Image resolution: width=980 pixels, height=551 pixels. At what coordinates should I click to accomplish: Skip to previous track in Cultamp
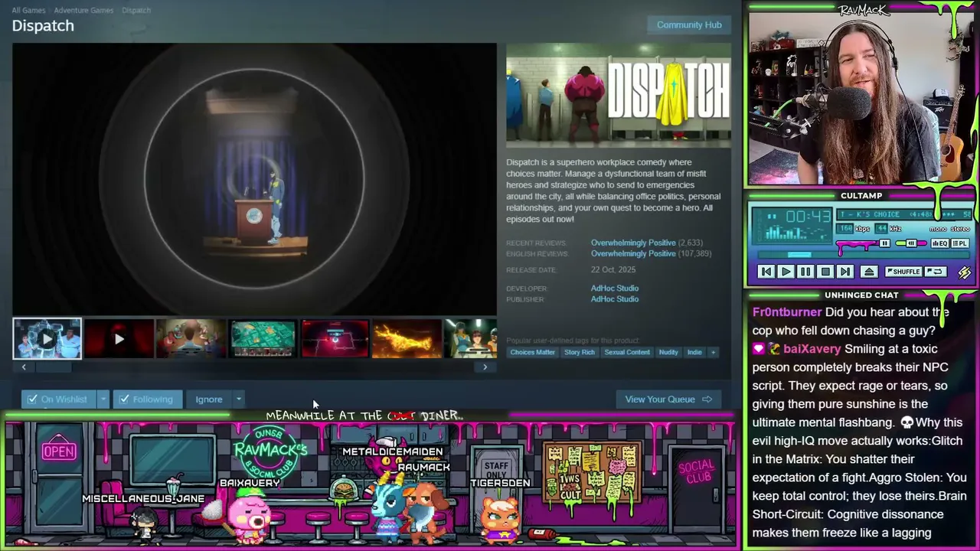pyautogui.click(x=766, y=272)
